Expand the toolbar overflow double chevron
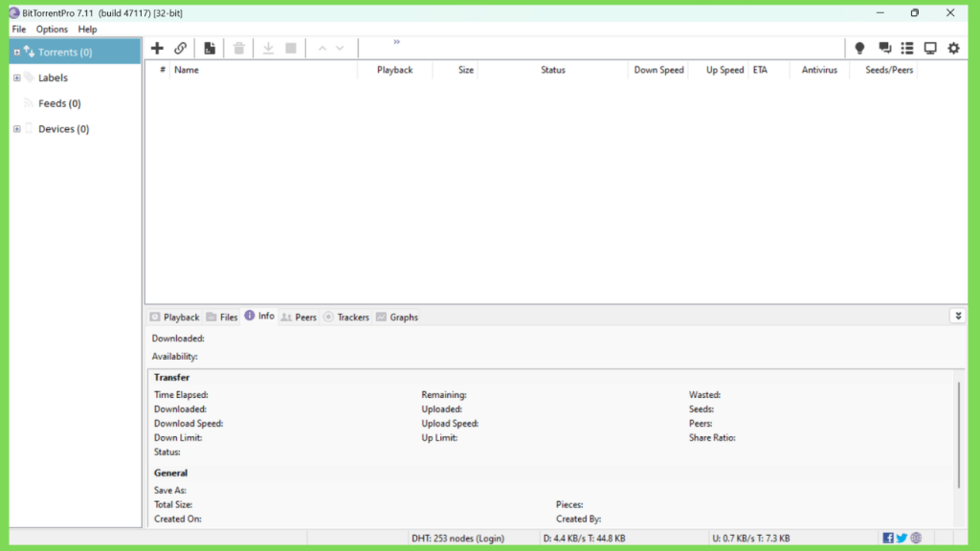The height and width of the screenshot is (551, 980). [x=396, y=42]
